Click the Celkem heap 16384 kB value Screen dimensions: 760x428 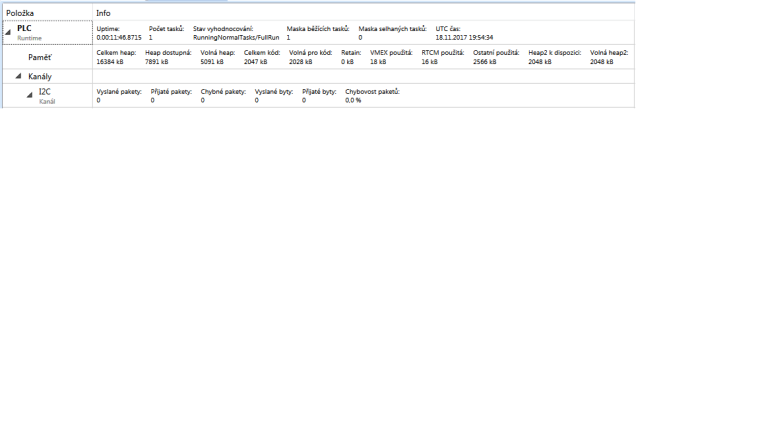[109, 62]
